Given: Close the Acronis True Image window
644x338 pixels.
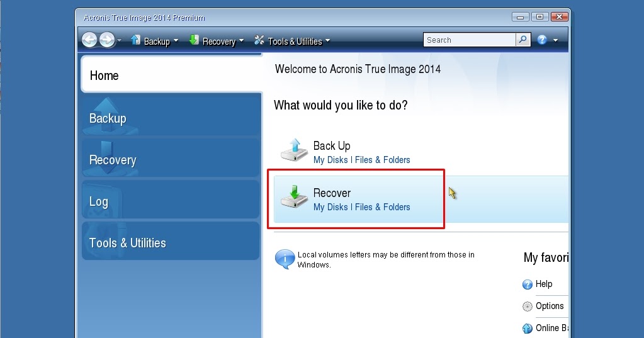Looking at the screenshot, I should [560, 17].
